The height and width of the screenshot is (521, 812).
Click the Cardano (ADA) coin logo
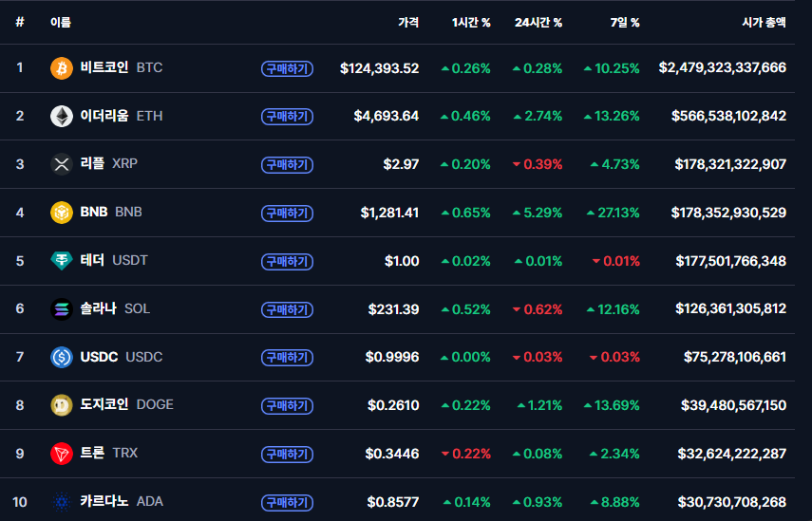coord(62,502)
